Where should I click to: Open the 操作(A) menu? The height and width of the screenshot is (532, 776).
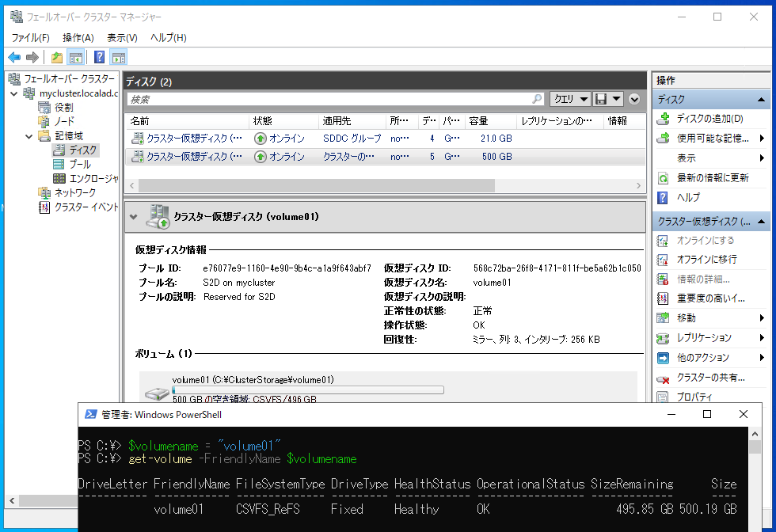pyautogui.click(x=78, y=37)
